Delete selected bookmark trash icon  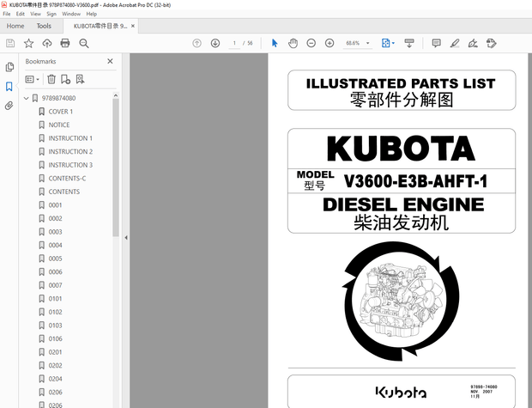(x=51, y=79)
